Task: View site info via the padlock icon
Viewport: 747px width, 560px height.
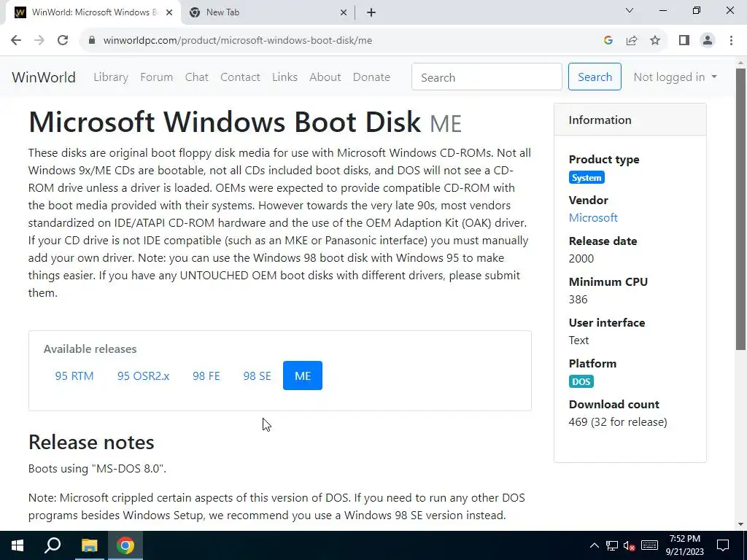Action: [x=92, y=40]
